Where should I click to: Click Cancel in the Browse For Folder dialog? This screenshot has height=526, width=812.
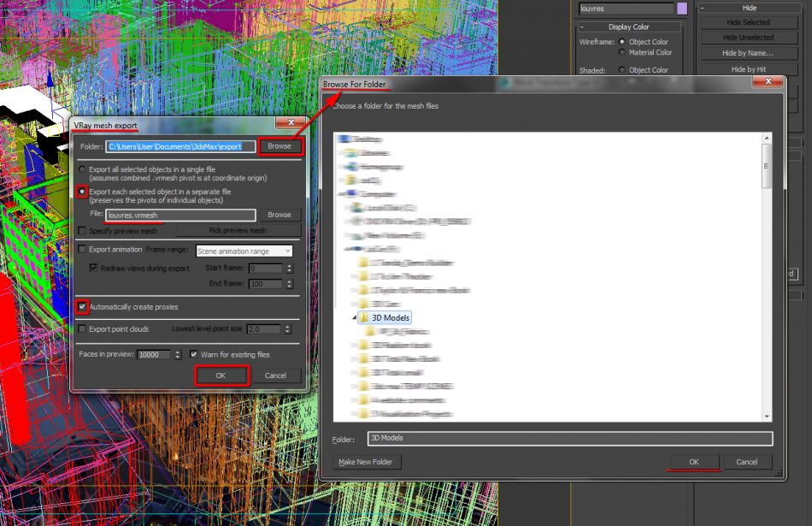click(748, 462)
